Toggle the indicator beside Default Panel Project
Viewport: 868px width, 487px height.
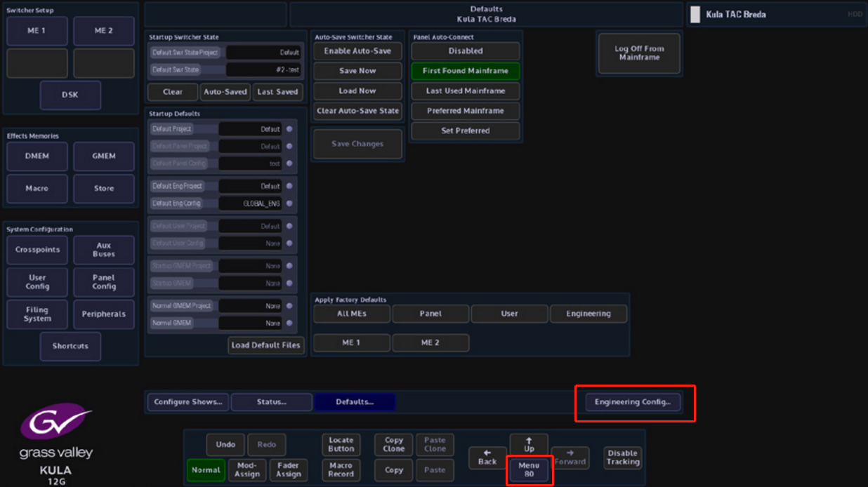coord(289,146)
